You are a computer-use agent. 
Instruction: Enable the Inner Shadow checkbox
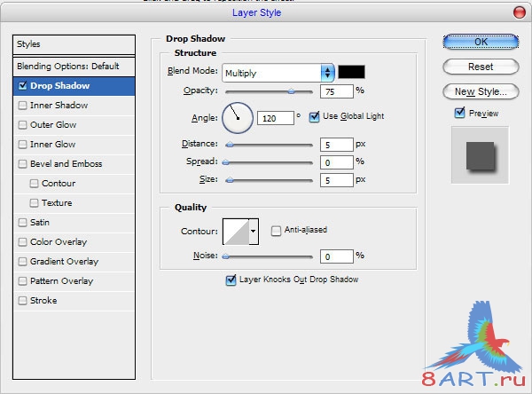click(x=23, y=106)
